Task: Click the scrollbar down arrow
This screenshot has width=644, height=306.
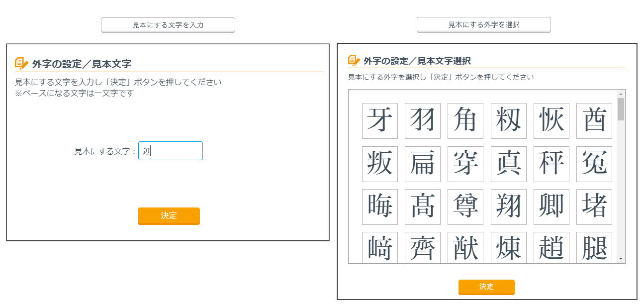Action: [x=621, y=259]
